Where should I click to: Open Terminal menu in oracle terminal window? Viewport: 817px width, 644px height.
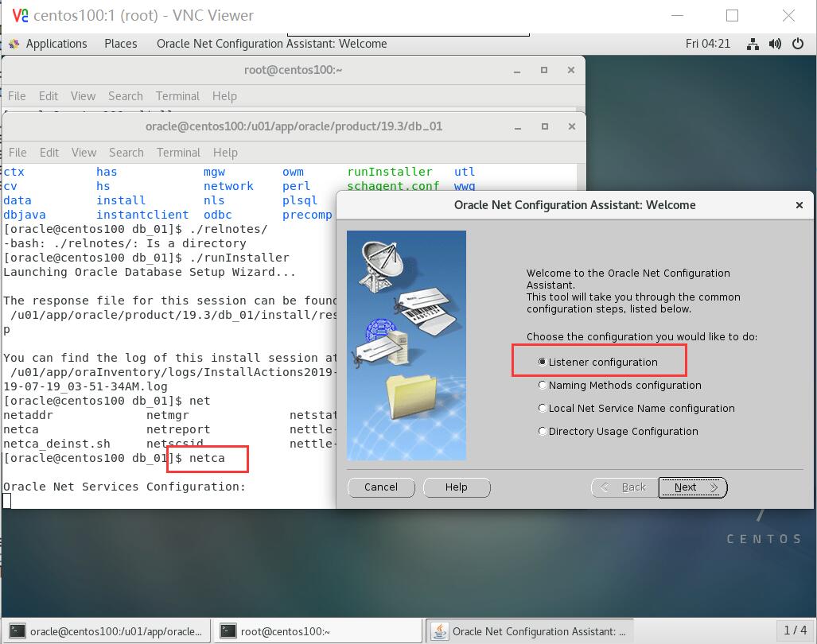[x=178, y=153]
